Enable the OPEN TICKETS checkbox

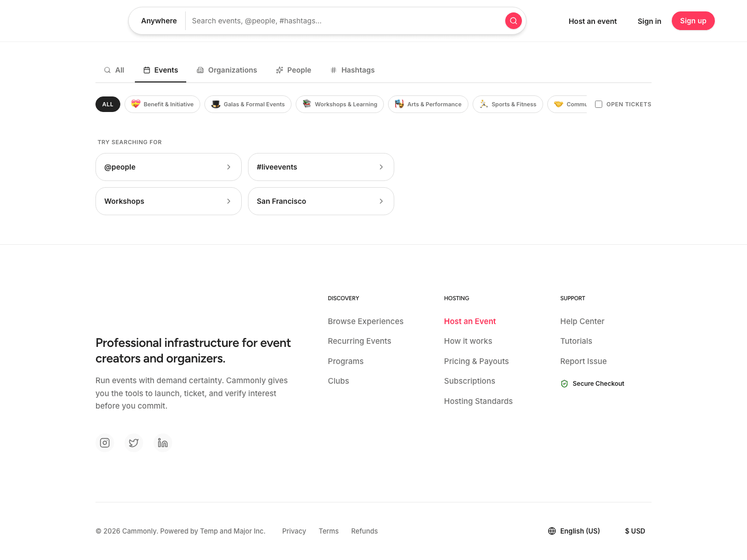tap(599, 104)
